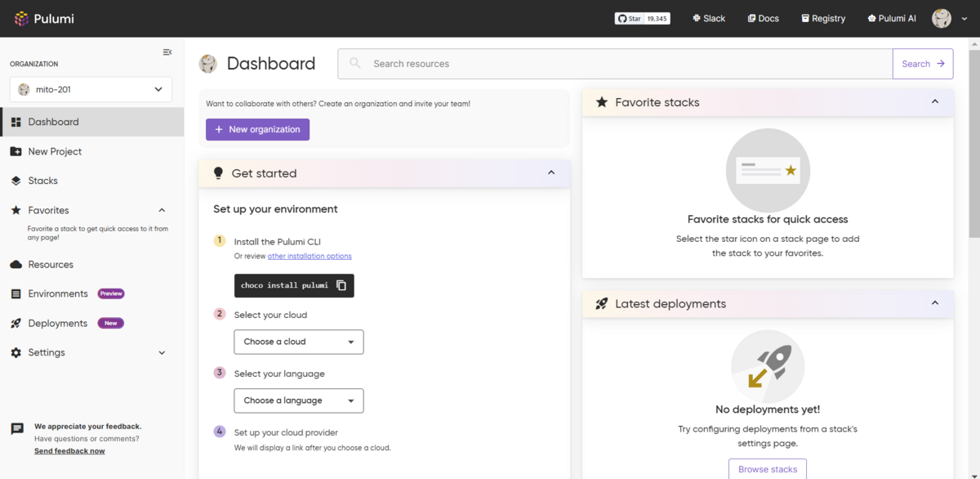Image resolution: width=980 pixels, height=479 pixels.
Task: Open Deployments from the sidebar
Action: (x=91, y=323)
